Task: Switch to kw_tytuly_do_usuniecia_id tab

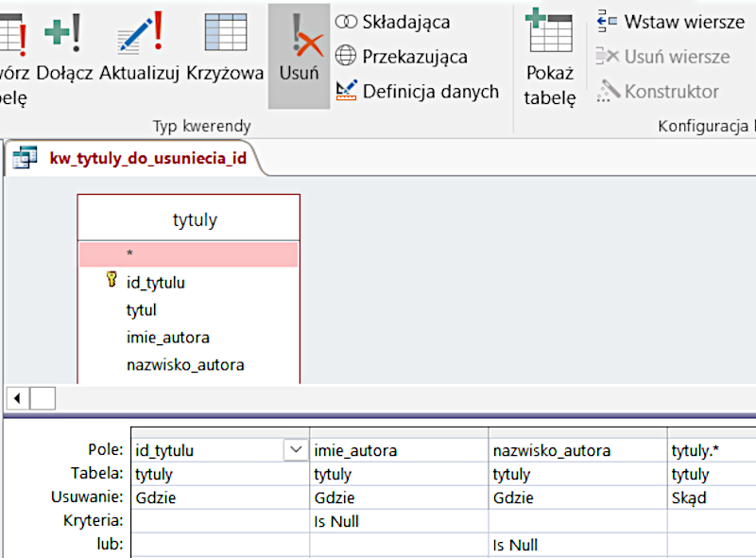Action: 146,159
